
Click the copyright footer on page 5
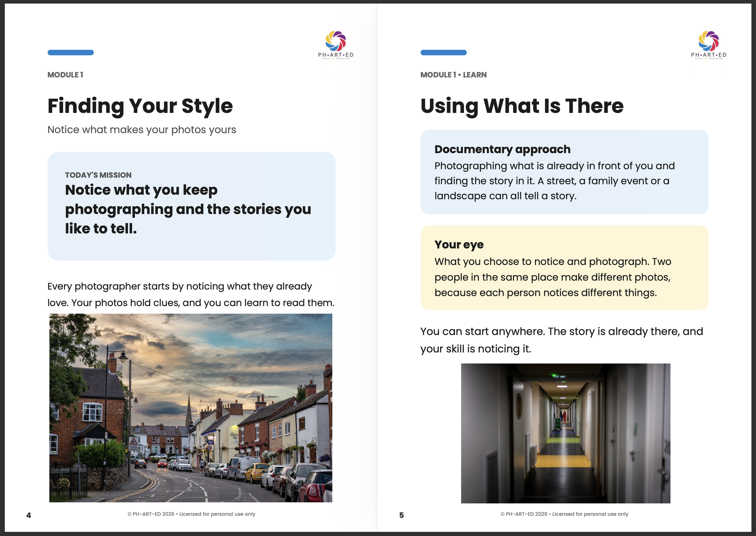coord(564,514)
